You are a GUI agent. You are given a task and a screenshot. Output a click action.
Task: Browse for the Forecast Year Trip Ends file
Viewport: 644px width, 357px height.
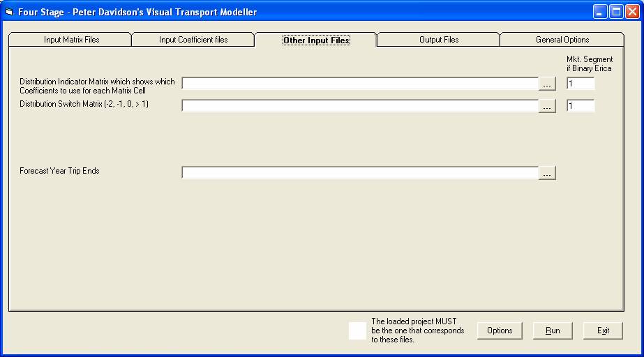[547, 173]
